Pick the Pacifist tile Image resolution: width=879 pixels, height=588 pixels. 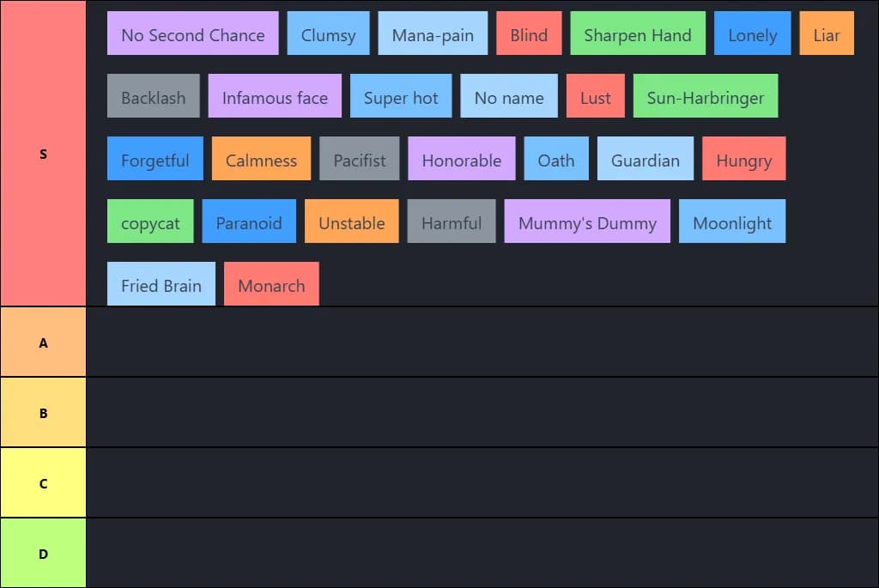click(x=359, y=160)
